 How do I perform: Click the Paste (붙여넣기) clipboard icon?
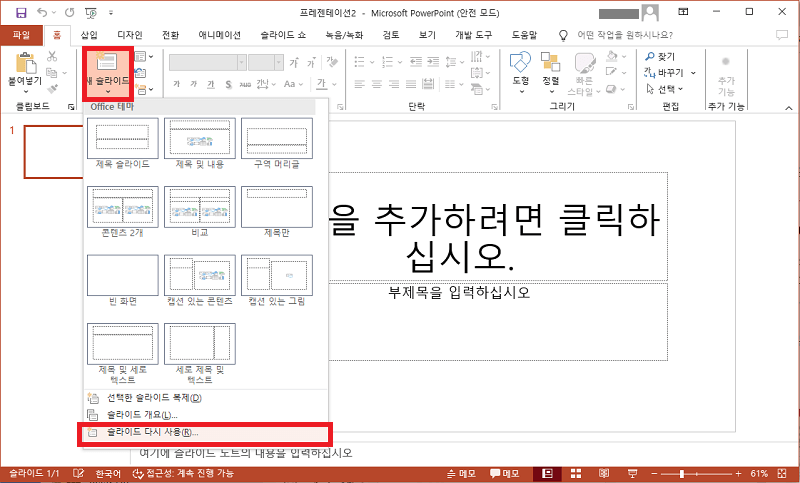coord(26,62)
